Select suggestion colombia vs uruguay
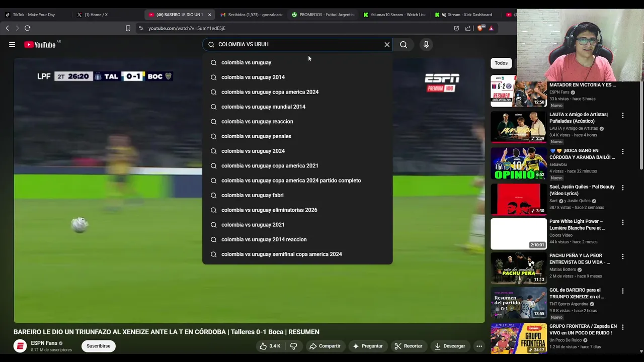Screen dimensions: 644x362 click(297, 62)
